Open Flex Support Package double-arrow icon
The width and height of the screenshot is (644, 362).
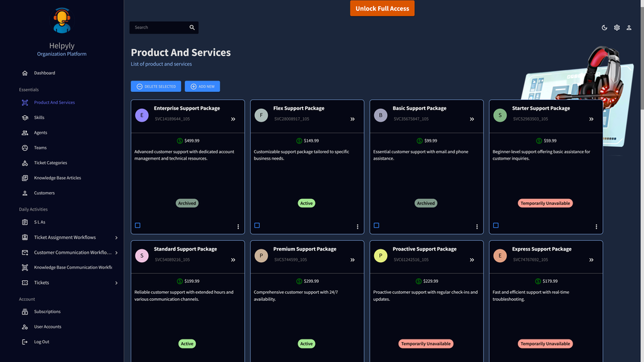pos(352,119)
